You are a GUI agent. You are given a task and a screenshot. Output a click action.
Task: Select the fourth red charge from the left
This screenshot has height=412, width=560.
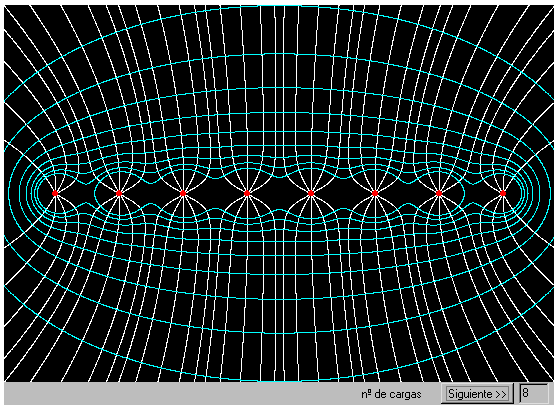[x=247, y=193]
